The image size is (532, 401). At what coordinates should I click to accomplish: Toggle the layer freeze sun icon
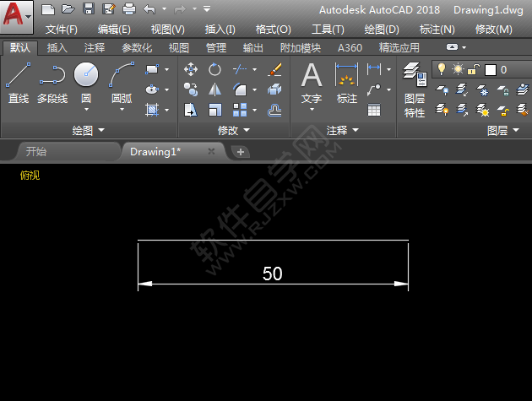tap(458, 69)
